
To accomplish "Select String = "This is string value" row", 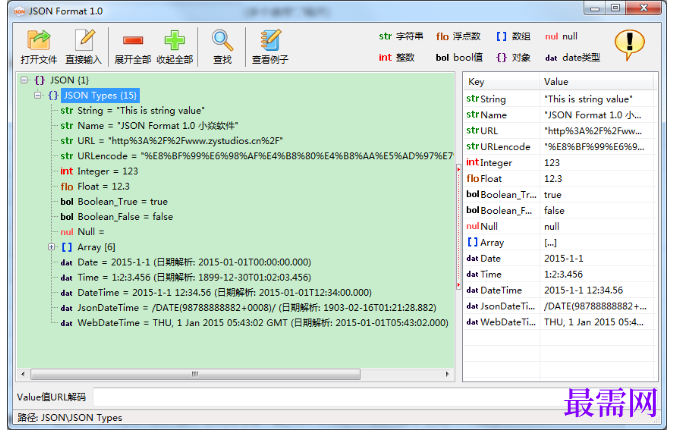I will point(132,111).
